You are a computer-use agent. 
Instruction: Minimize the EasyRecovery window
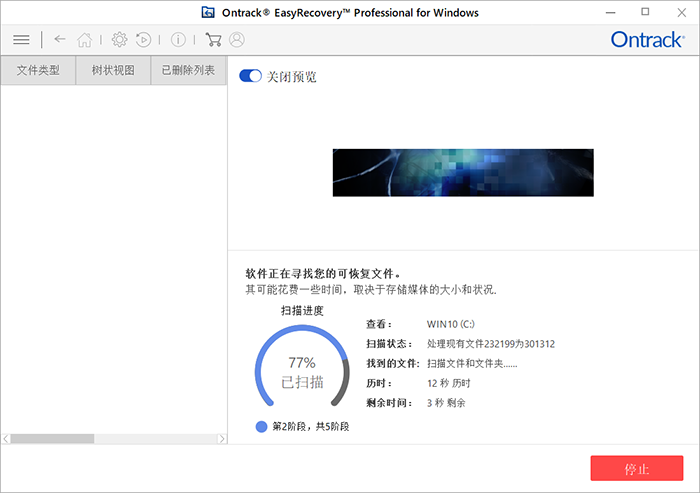coord(611,13)
